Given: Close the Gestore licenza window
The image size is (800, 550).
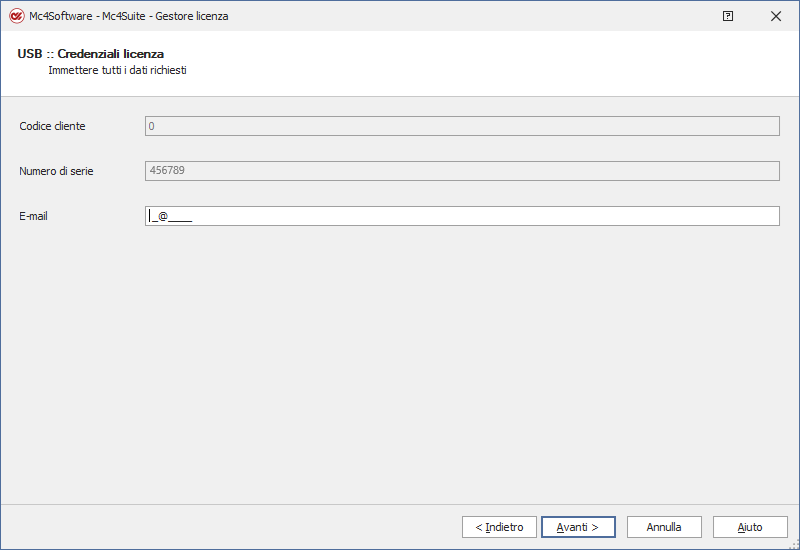Looking at the screenshot, I should tap(776, 16).
